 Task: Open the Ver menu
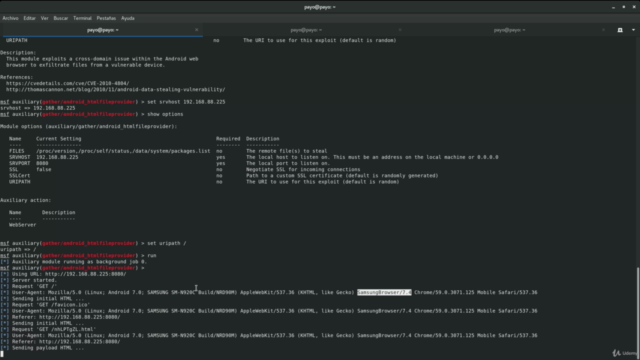tap(44, 18)
